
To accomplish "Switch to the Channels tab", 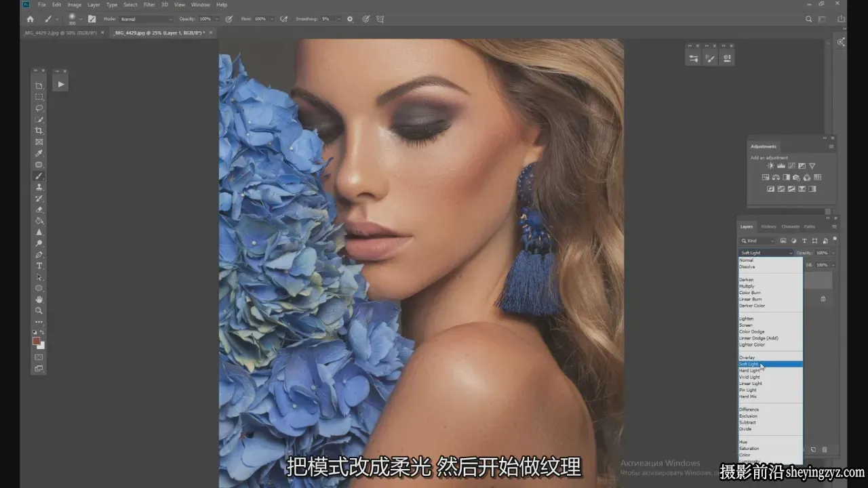I will [790, 226].
